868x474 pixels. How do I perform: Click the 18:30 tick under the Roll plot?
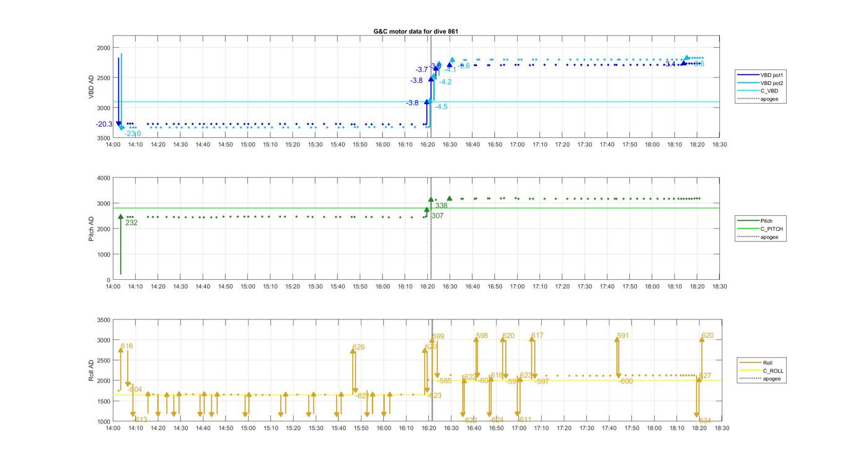[x=722, y=428]
